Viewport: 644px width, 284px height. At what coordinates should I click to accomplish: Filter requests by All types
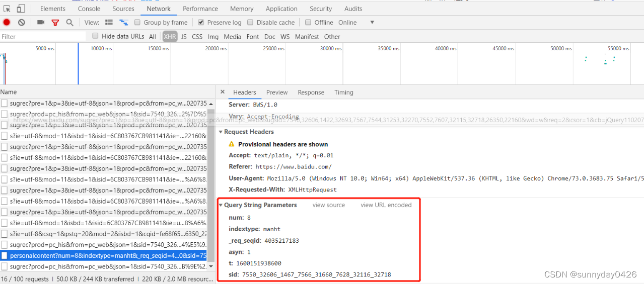(x=153, y=37)
